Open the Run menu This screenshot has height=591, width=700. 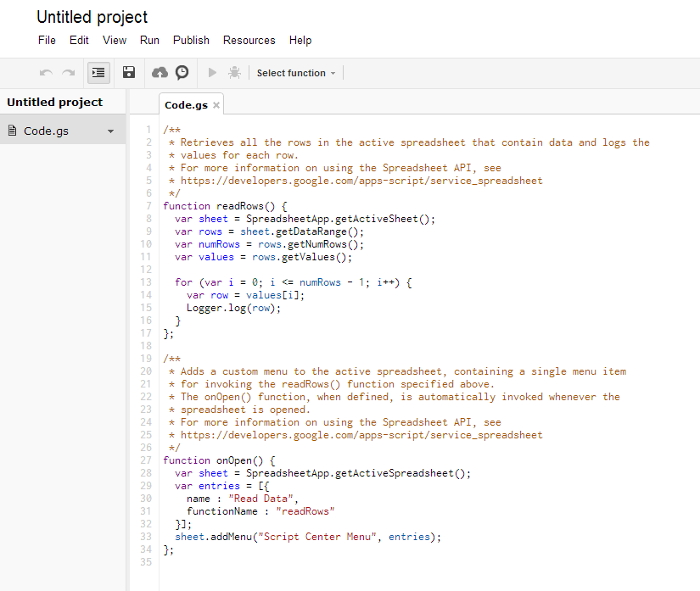(149, 40)
